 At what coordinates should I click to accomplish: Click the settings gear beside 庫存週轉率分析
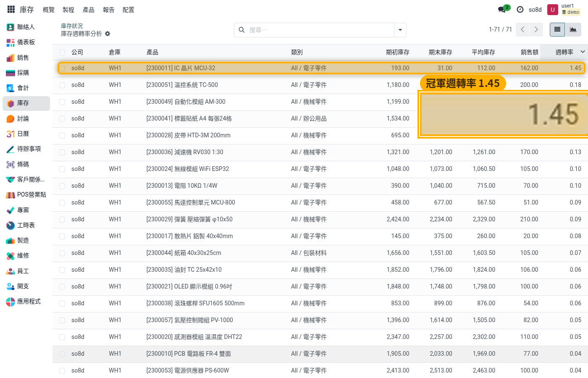point(108,34)
